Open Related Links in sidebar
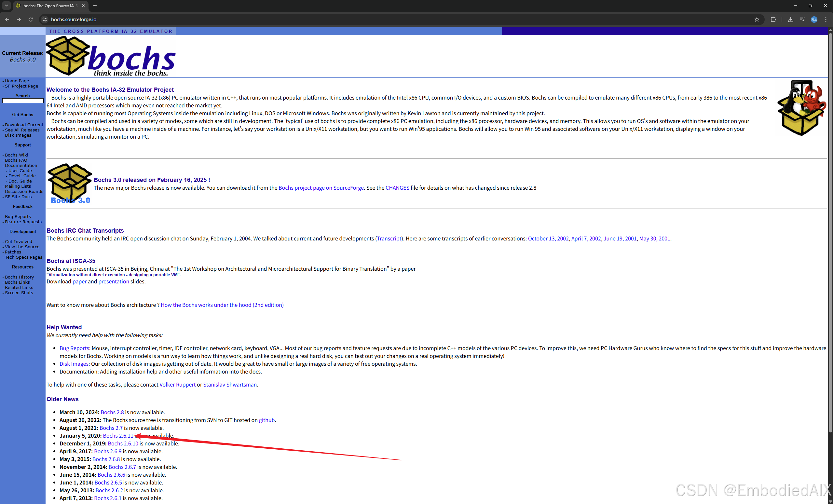The width and height of the screenshot is (833, 504). pos(19,288)
